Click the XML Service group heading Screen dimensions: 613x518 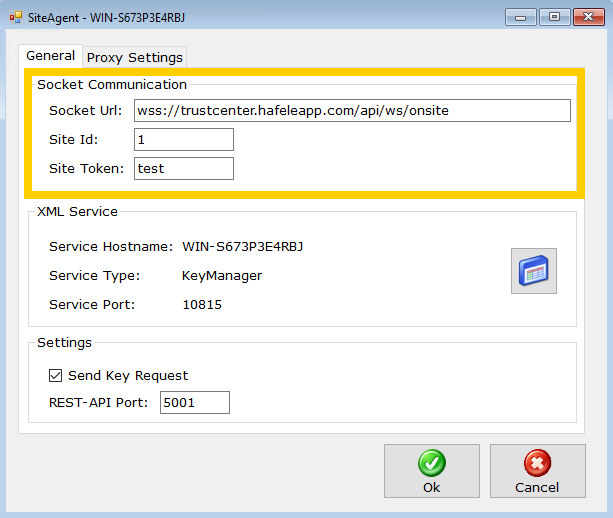click(x=77, y=212)
